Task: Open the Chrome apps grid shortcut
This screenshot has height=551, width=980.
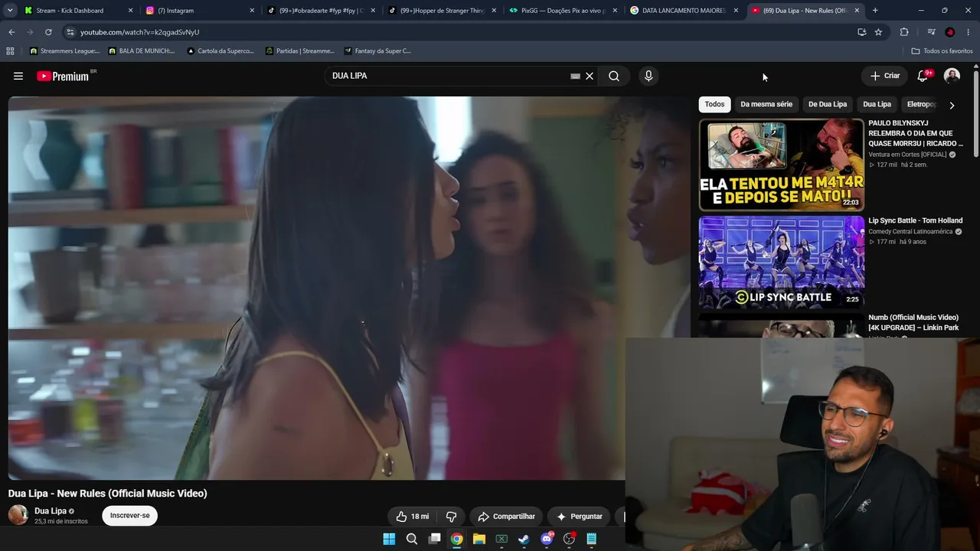Action: click(x=10, y=51)
